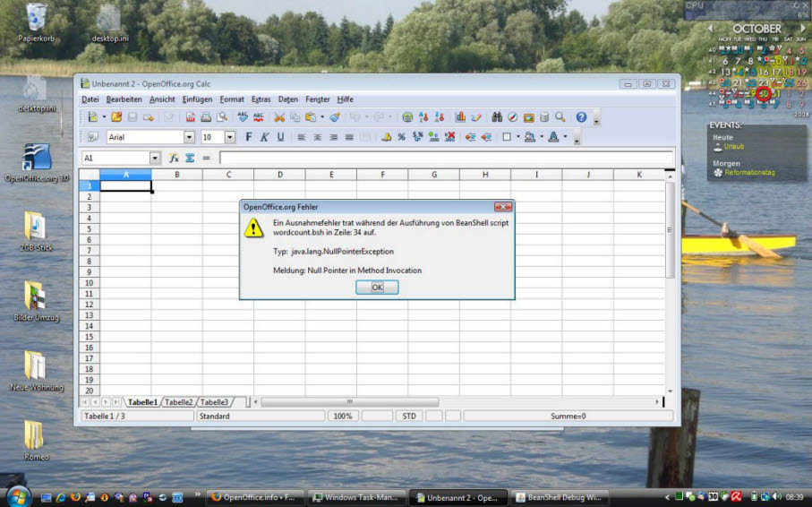Apply percent number format
Screen dimensions: 812x507
pos(401,137)
